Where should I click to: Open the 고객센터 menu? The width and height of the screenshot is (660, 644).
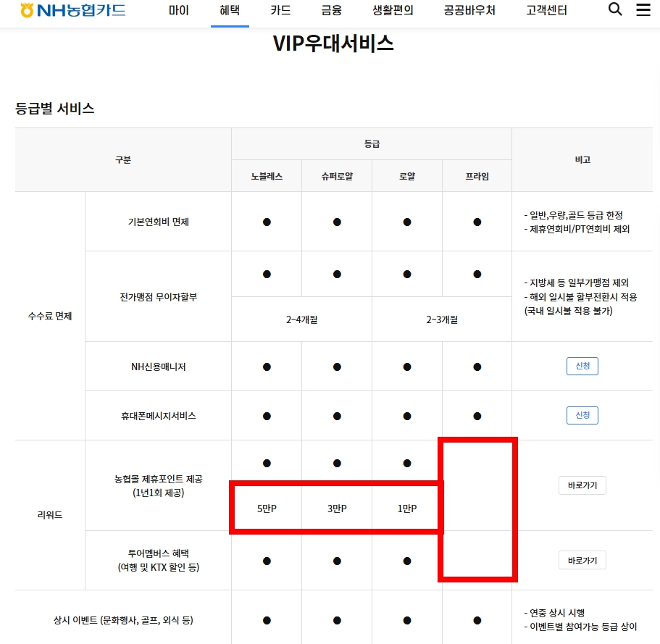[x=546, y=10]
